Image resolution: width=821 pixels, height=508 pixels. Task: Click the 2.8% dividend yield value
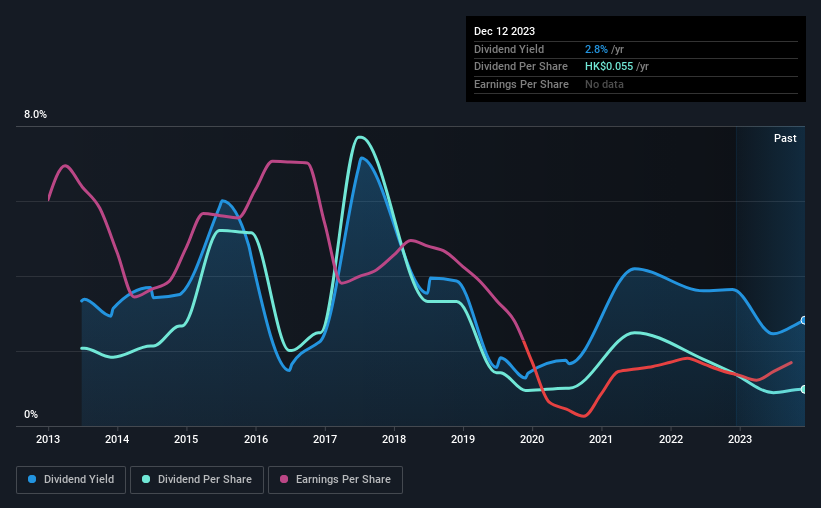(x=596, y=49)
